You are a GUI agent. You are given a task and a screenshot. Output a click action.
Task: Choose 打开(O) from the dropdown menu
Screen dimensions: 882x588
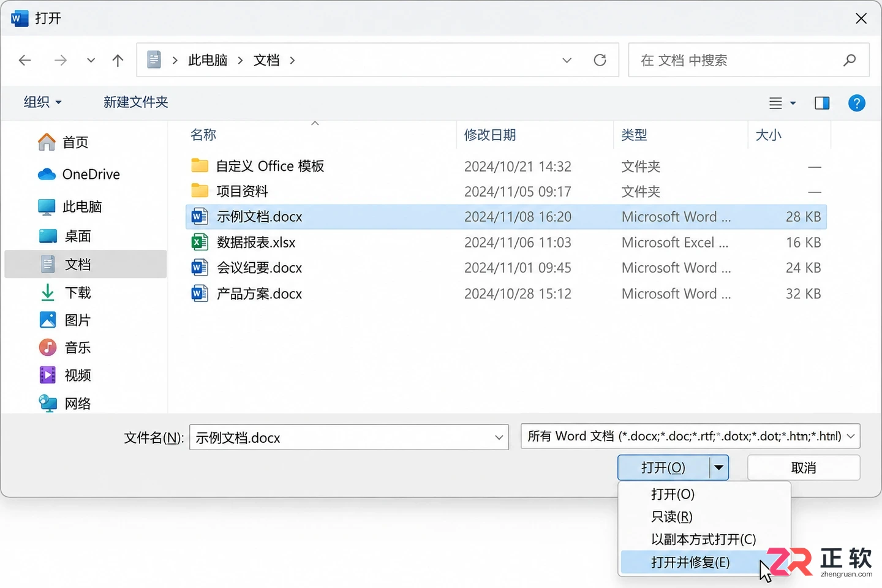pyautogui.click(x=704, y=494)
